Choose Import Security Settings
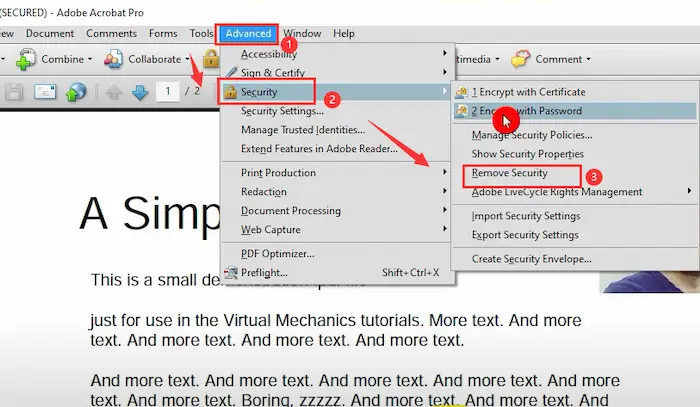 tap(575, 216)
